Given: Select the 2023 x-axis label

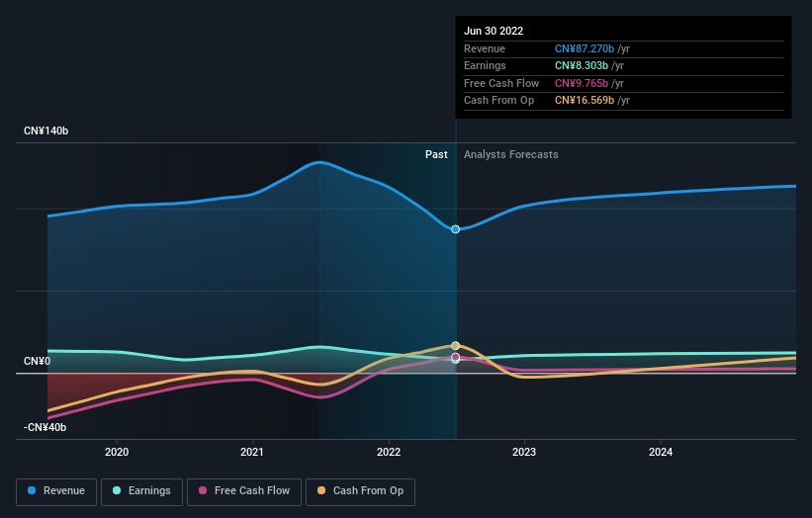Looking at the screenshot, I should [x=524, y=452].
